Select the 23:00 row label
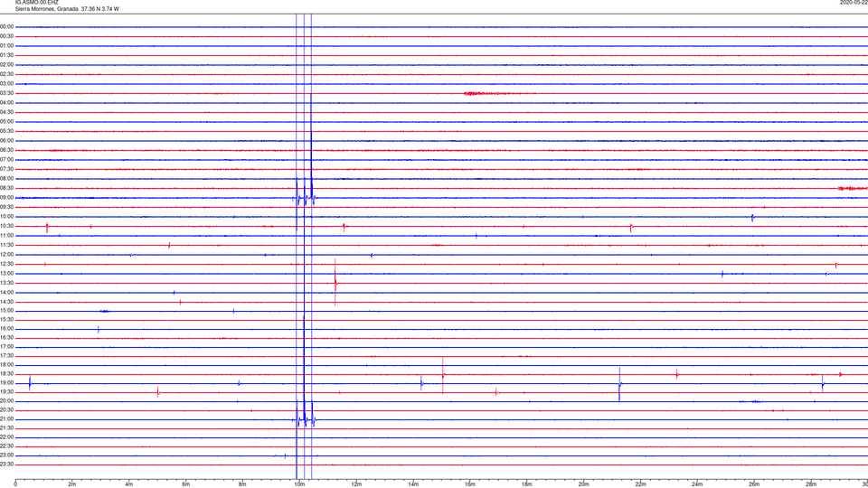Image resolution: width=868 pixels, height=488 pixels. coord(6,455)
